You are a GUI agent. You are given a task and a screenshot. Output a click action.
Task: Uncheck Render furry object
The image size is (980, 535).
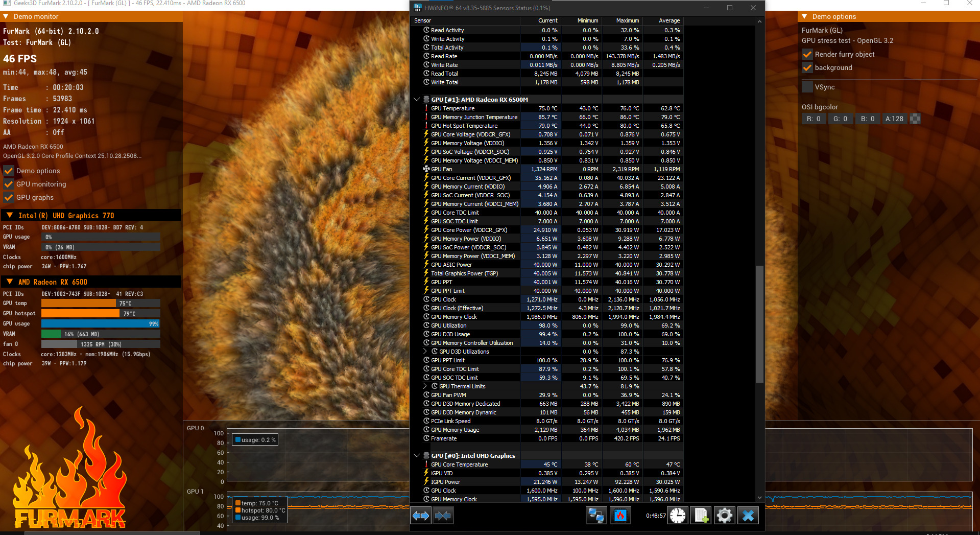[807, 54]
